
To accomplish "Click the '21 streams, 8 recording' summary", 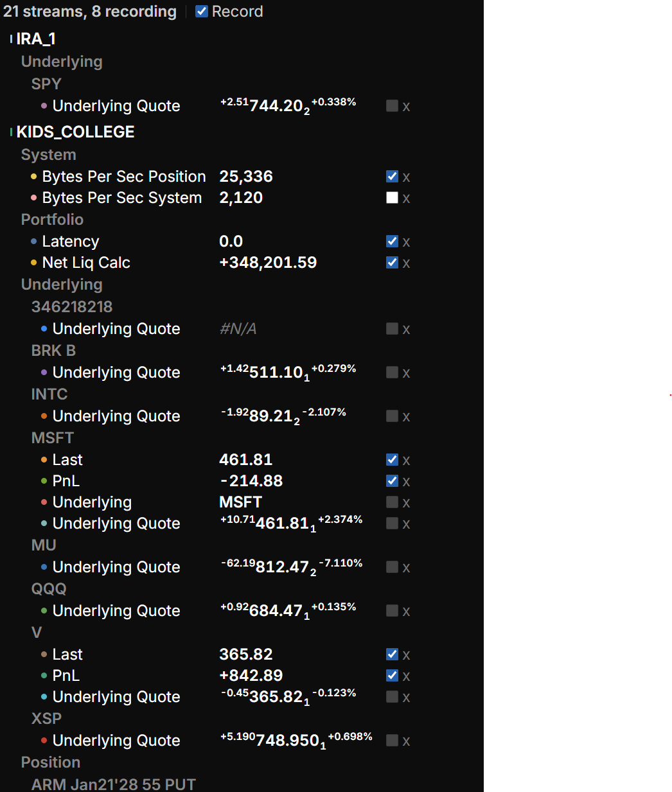I will pyautogui.click(x=90, y=12).
